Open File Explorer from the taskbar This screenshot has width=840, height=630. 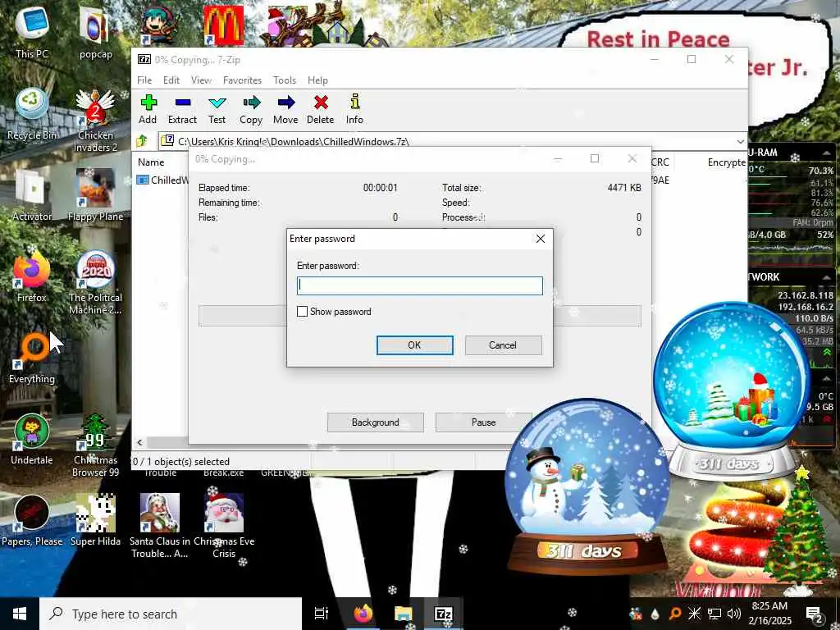[x=403, y=614]
